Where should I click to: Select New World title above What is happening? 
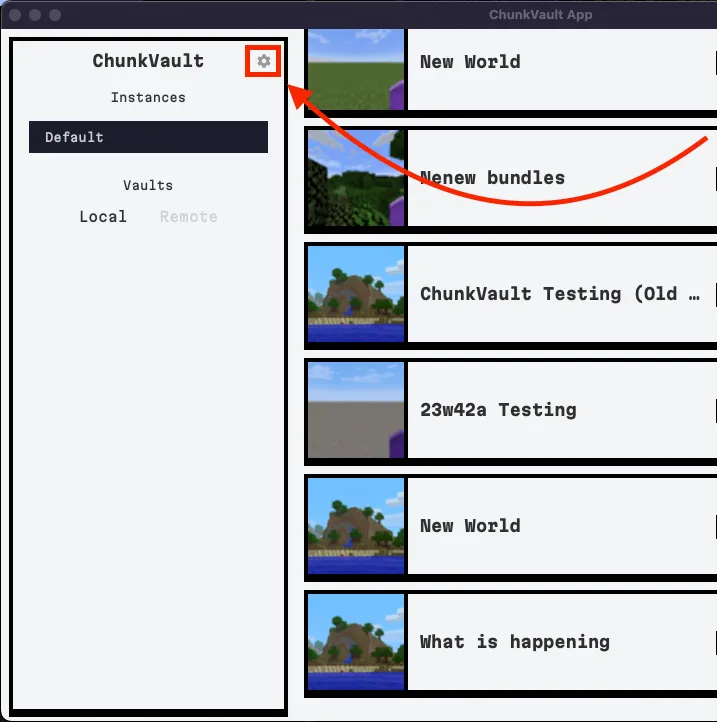click(470, 526)
